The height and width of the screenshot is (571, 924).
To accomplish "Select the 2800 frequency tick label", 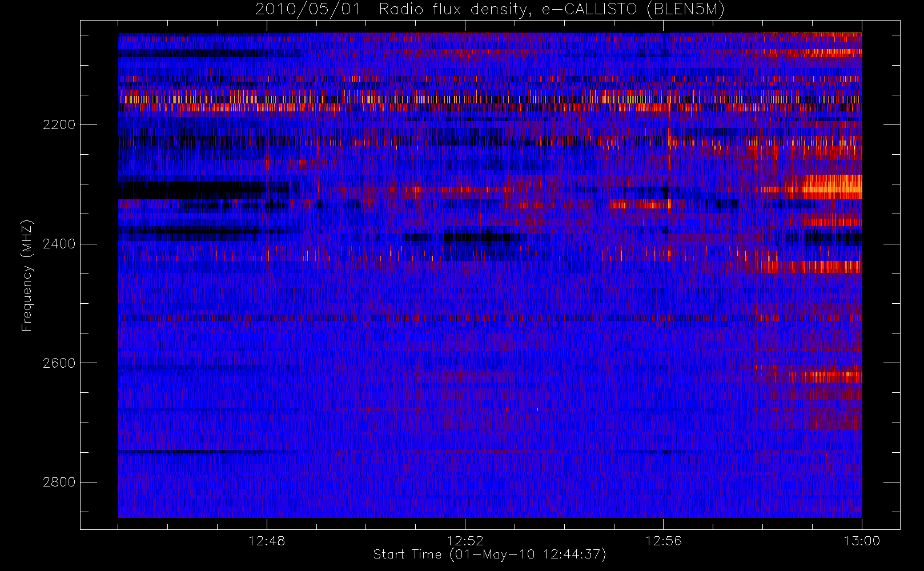I will (x=59, y=482).
